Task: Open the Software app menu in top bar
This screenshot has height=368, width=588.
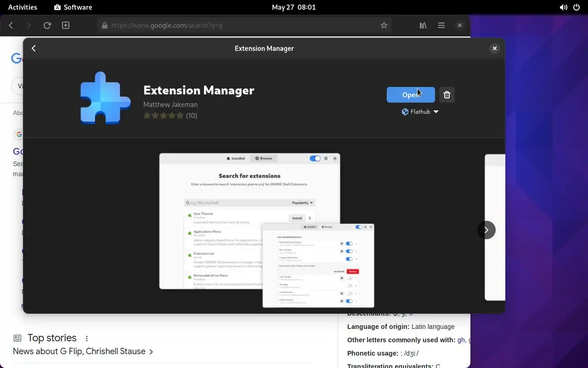Action: point(73,7)
